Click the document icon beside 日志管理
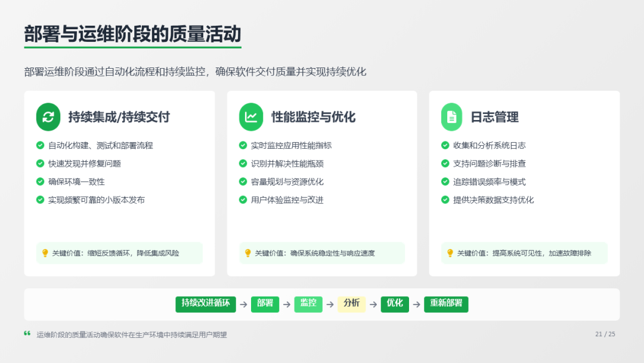The height and width of the screenshot is (363, 644). point(451,117)
